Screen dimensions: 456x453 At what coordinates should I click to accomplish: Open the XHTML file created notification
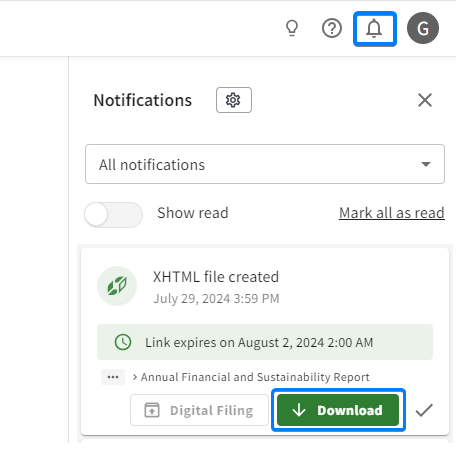[x=216, y=277]
